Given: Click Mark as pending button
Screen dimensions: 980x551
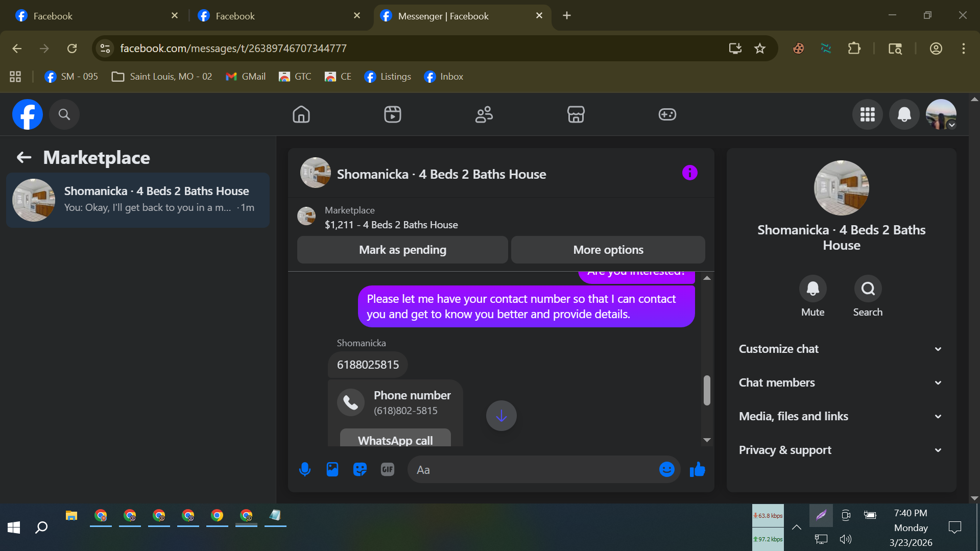Looking at the screenshot, I should point(402,250).
